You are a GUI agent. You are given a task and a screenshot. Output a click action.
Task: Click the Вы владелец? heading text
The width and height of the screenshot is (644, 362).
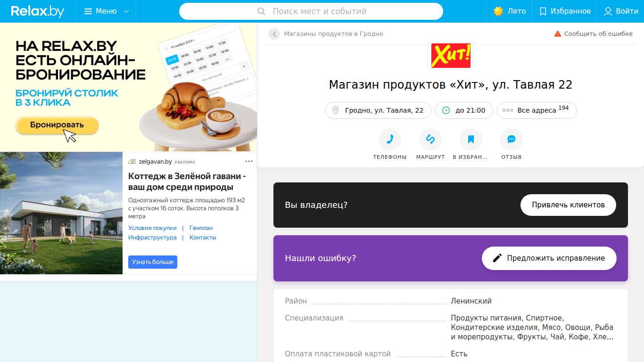[x=316, y=205]
